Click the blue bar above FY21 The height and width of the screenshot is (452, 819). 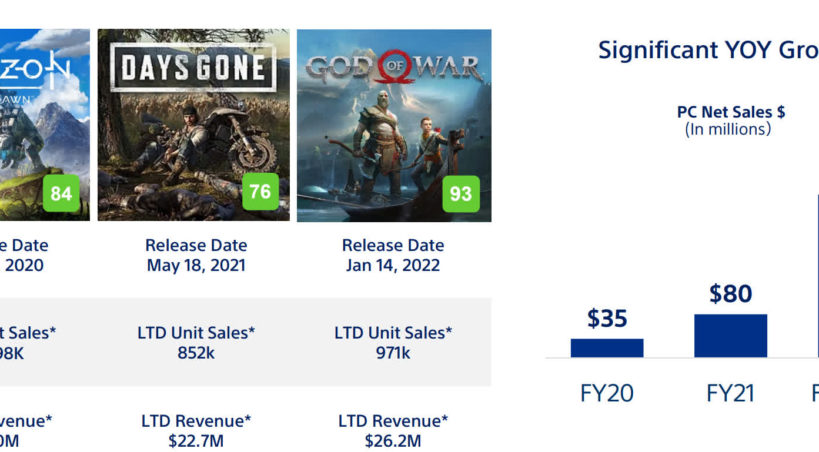tap(730, 336)
